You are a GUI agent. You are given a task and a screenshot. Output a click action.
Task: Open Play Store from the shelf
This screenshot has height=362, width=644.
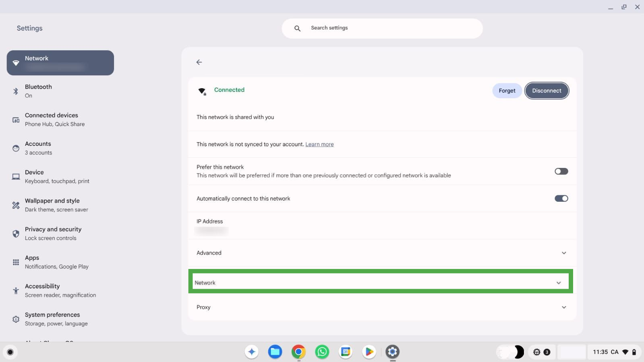369,352
